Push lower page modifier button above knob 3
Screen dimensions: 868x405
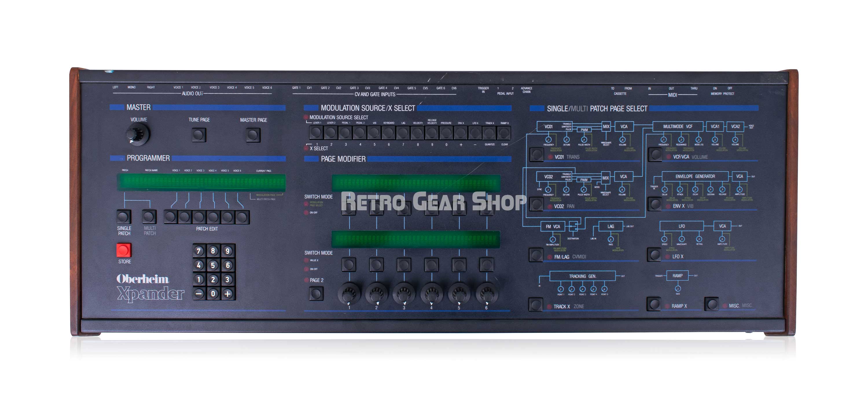point(404,264)
